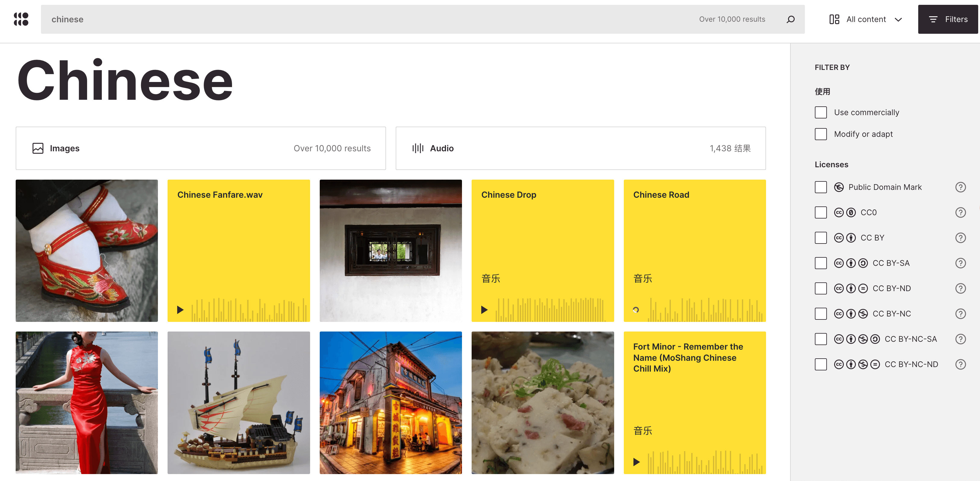Show help for CC BY-NC-ND license
Viewport: 980px width, 481px height.
pyautogui.click(x=960, y=364)
